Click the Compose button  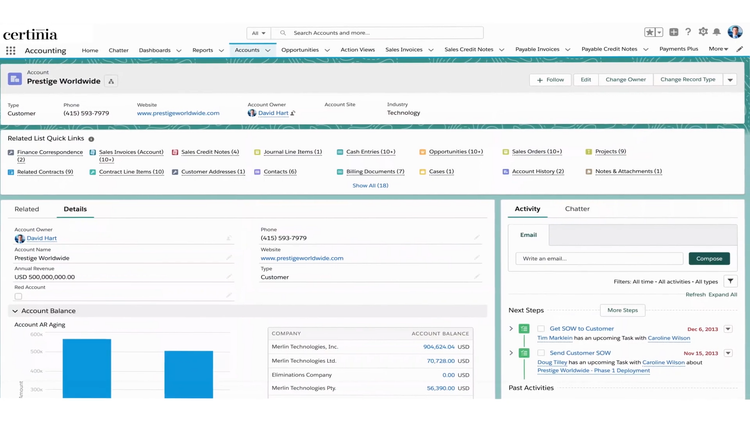(709, 258)
